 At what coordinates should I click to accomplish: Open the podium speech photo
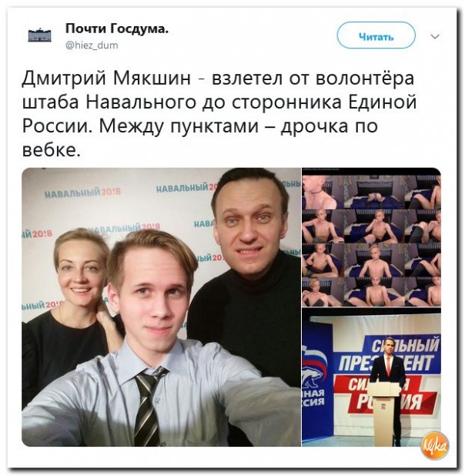[x=371, y=377]
